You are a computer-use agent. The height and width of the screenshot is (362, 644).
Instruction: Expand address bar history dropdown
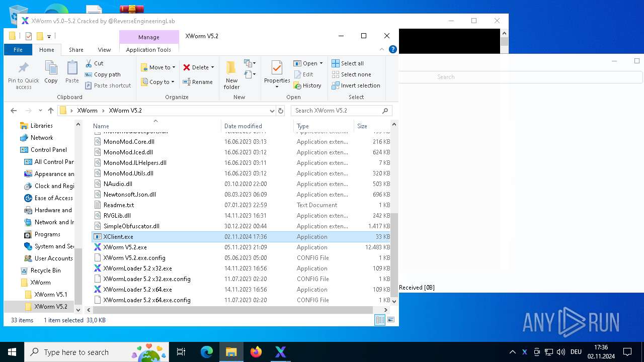pos(272,111)
